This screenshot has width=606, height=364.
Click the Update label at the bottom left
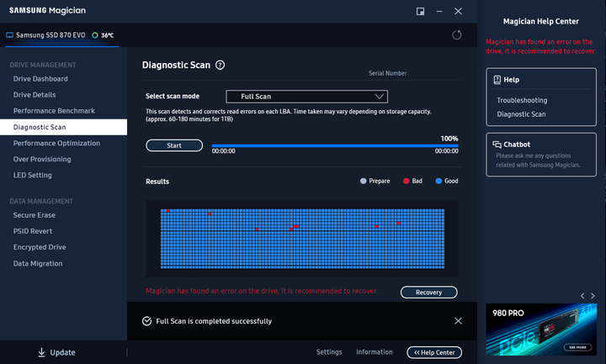coord(62,352)
